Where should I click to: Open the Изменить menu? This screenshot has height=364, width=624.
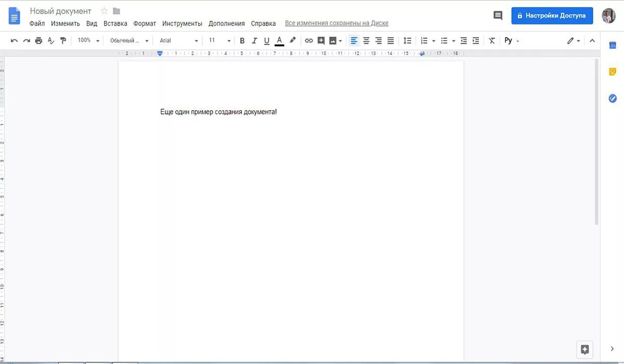coord(66,23)
